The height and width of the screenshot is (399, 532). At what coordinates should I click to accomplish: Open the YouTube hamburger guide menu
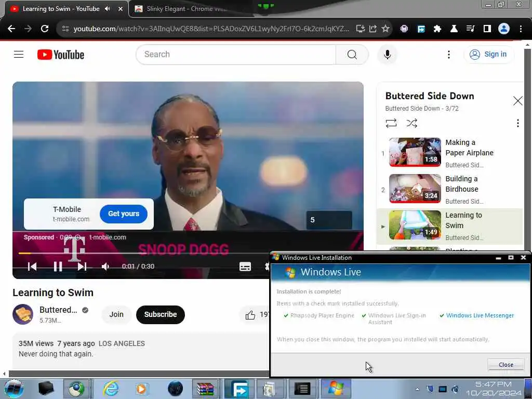pos(19,54)
